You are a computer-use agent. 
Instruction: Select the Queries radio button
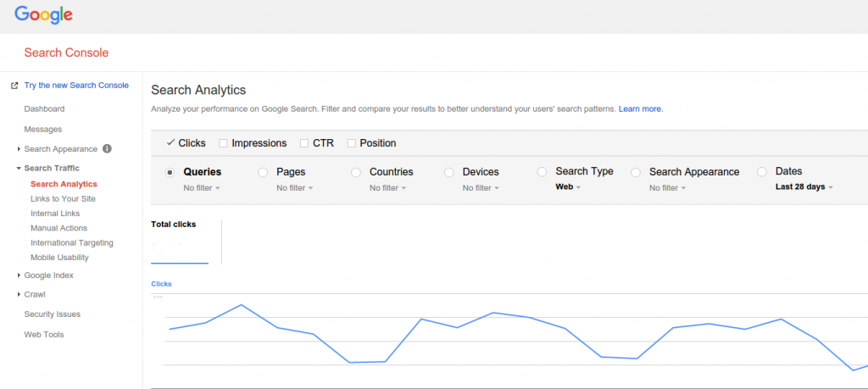coord(170,172)
